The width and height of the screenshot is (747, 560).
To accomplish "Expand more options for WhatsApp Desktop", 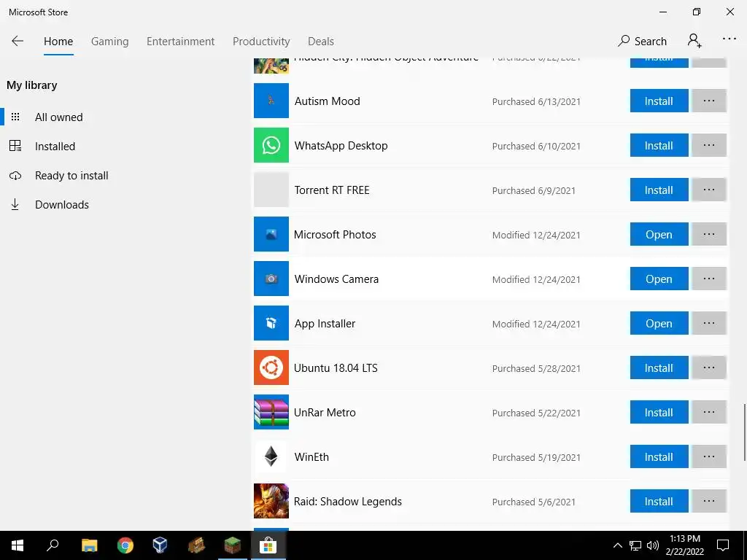I will [x=709, y=145].
